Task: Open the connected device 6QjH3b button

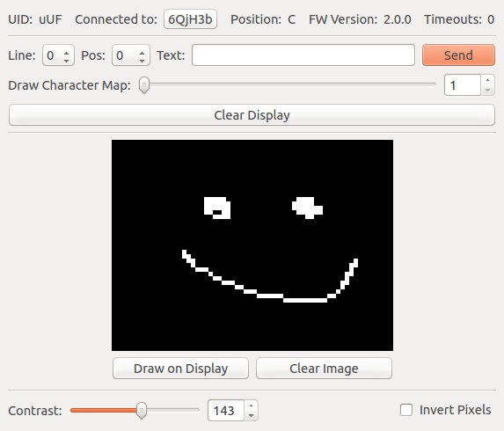Action: pos(190,19)
